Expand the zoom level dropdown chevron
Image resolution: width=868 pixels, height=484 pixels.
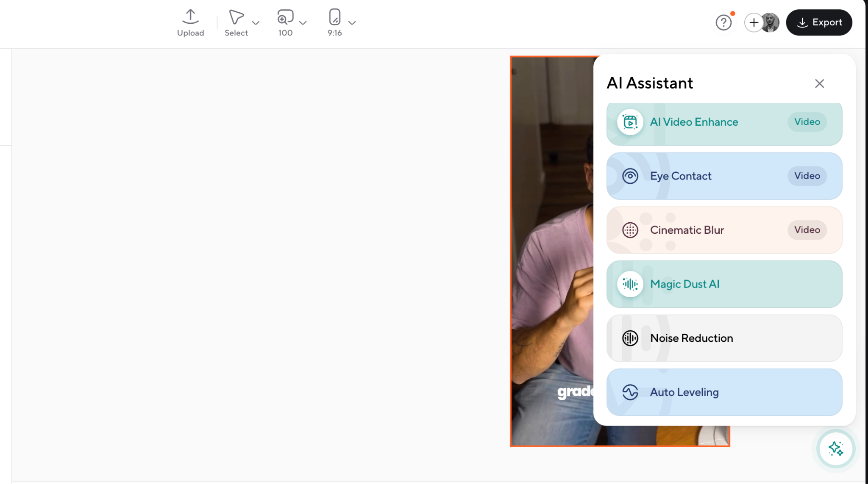coord(303,22)
